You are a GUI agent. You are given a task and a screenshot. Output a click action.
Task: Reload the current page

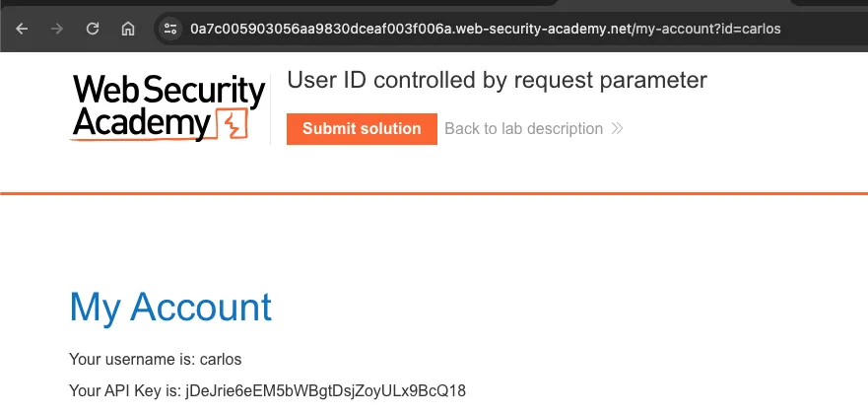pos(93,29)
